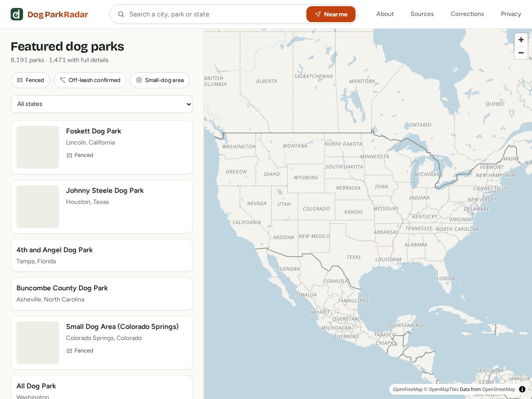Open Buncombe County Dog Park listing
This screenshot has height=399, width=532.
point(102,293)
